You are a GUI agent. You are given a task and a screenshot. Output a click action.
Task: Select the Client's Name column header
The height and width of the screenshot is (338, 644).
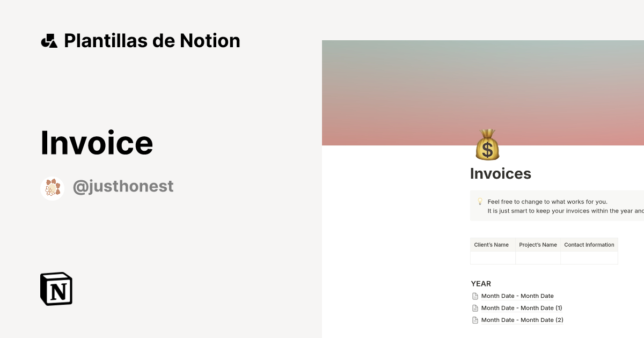coord(492,245)
